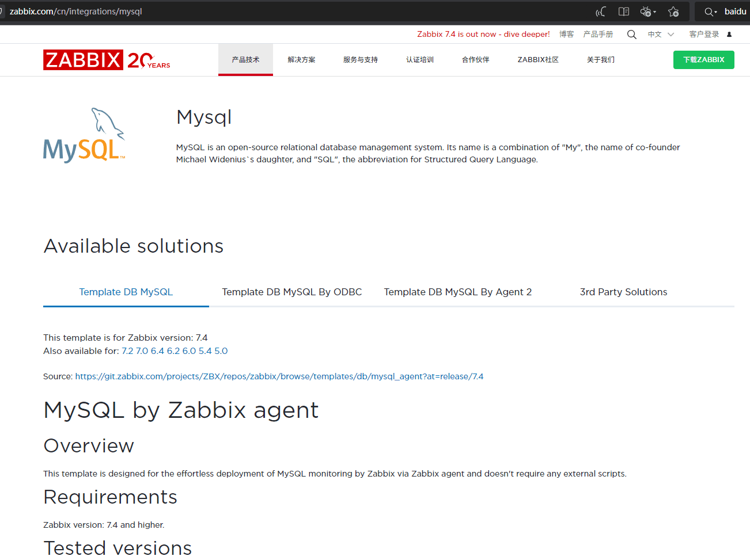Open site search magnifier in the Zabbix header
Viewport: 750px width, 560px height.
[632, 35]
